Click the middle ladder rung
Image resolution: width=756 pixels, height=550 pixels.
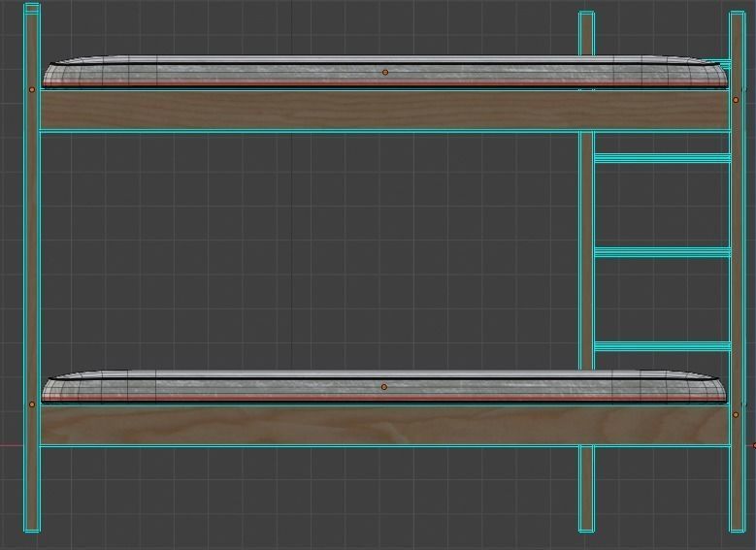click(663, 252)
